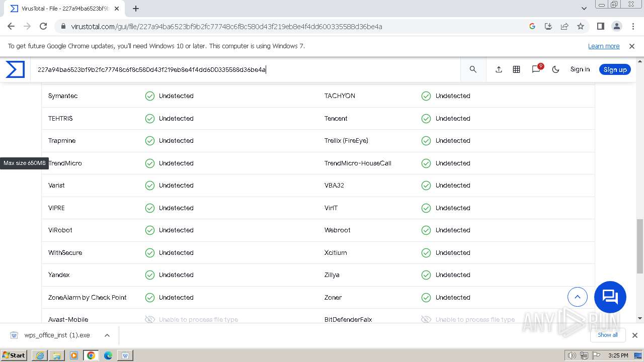Click the page vertical scrollbar thumb
Viewport: 644px width, 362px height.
point(640,246)
